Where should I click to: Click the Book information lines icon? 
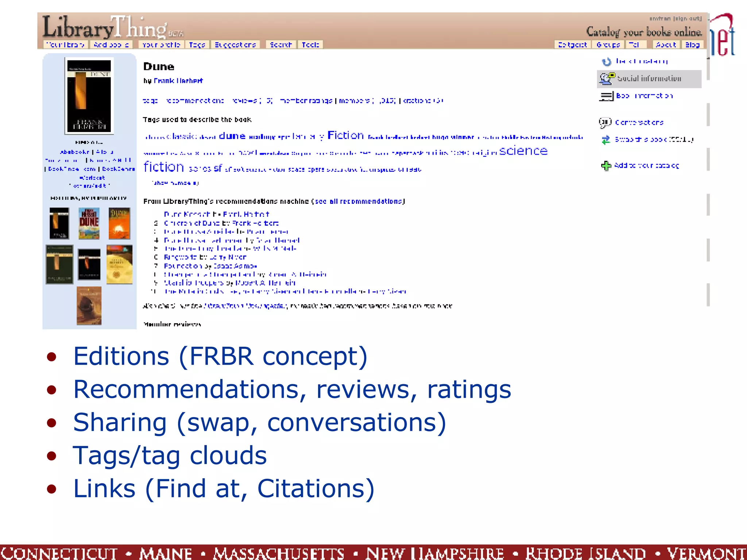coord(606,96)
